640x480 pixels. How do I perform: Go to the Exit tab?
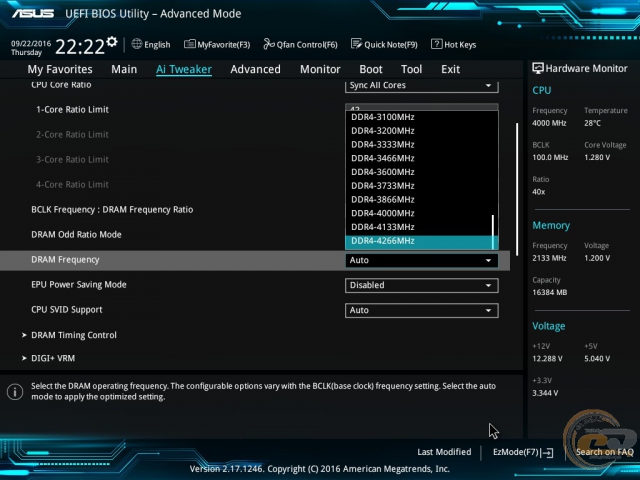click(451, 69)
